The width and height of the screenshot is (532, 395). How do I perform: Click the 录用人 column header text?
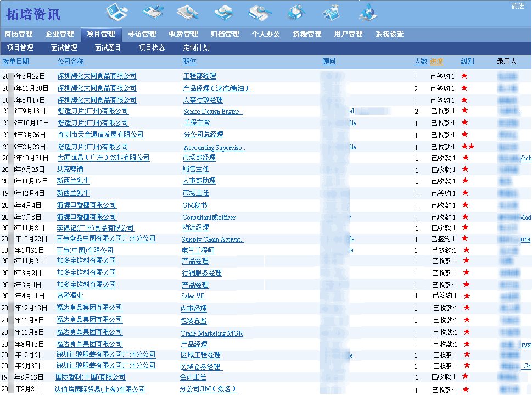tap(507, 62)
